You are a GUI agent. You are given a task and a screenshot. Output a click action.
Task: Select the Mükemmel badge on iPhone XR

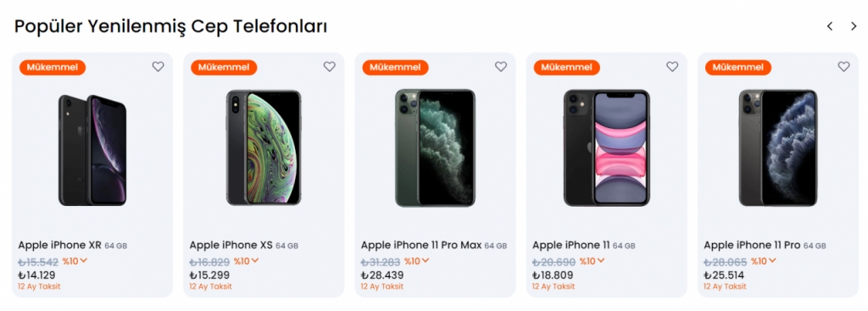point(53,68)
